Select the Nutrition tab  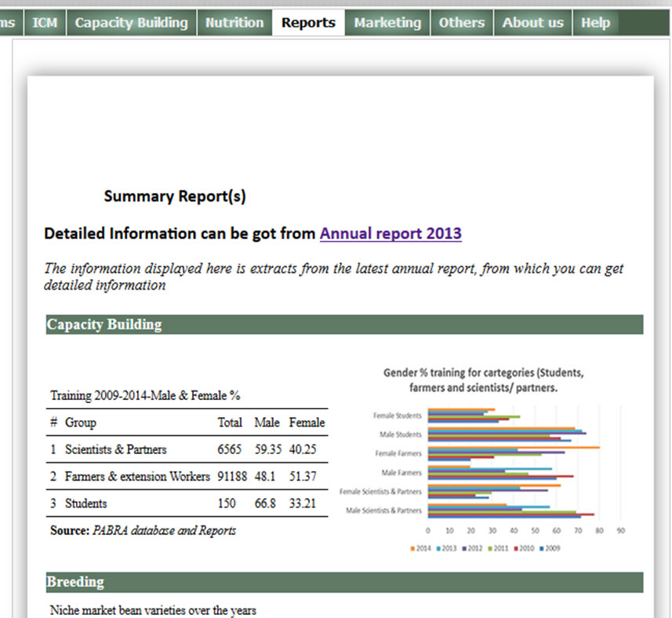[x=234, y=23]
